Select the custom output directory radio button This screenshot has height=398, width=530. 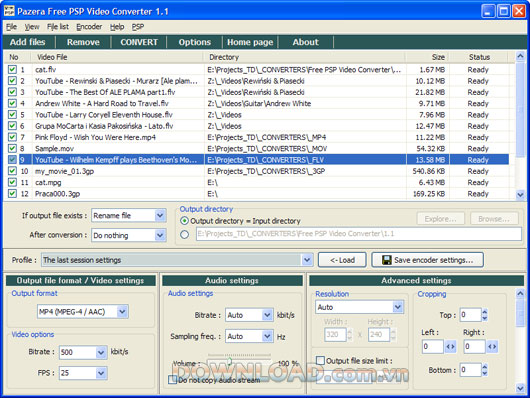click(184, 234)
